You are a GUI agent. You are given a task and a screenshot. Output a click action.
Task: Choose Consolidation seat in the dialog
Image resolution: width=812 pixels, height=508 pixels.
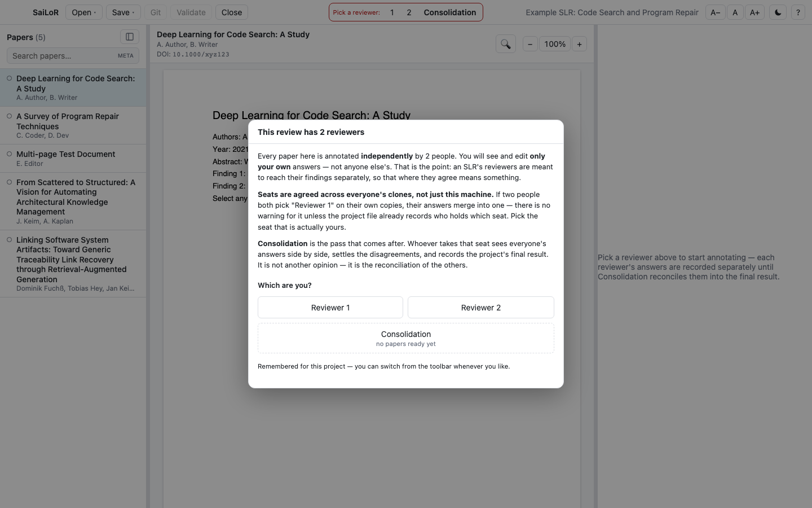coord(406,338)
